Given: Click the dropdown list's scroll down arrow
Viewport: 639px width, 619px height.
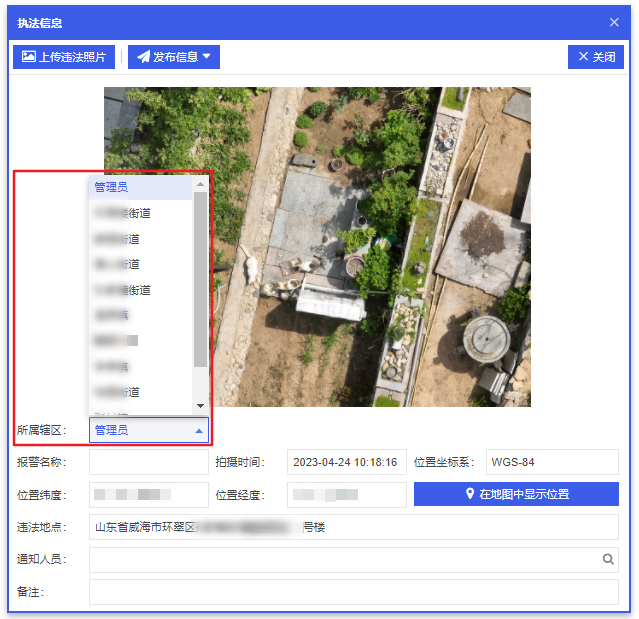Looking at the screenshot, I should pyautogui.click(x=200, y=405).
